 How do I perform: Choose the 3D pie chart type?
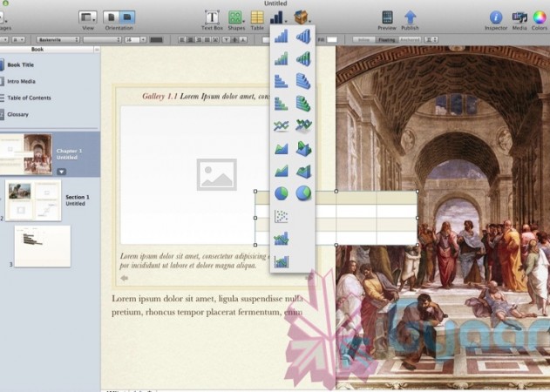303,193
